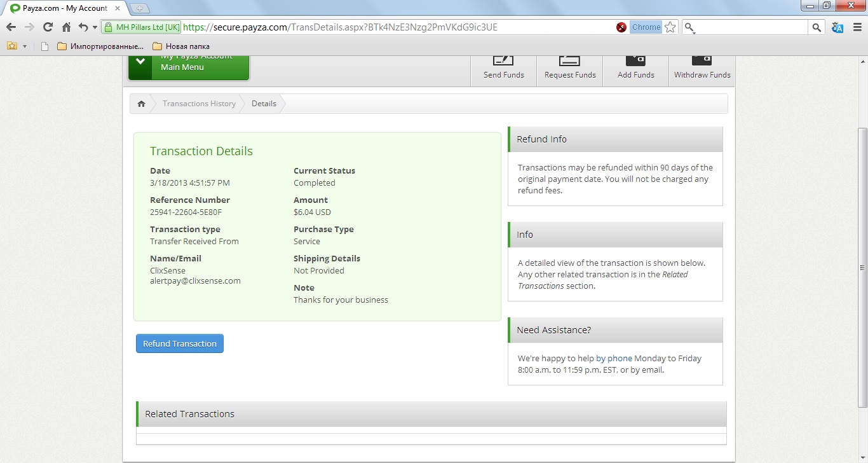Screen dimensions: 868x463
Task: Open the browser home page
Action: click(x=66, y=27)
